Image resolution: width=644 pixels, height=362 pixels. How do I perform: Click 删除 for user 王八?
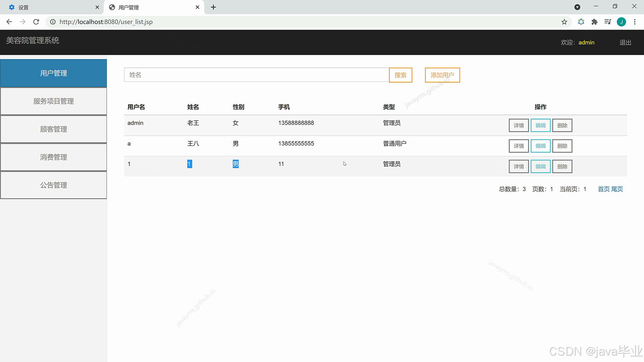tap(562, 146)
